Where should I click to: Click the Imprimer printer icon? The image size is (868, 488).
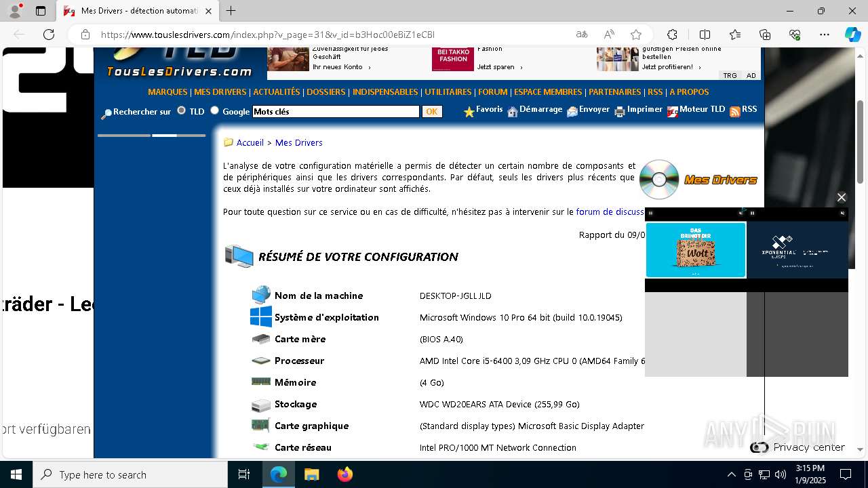(620, 112)
